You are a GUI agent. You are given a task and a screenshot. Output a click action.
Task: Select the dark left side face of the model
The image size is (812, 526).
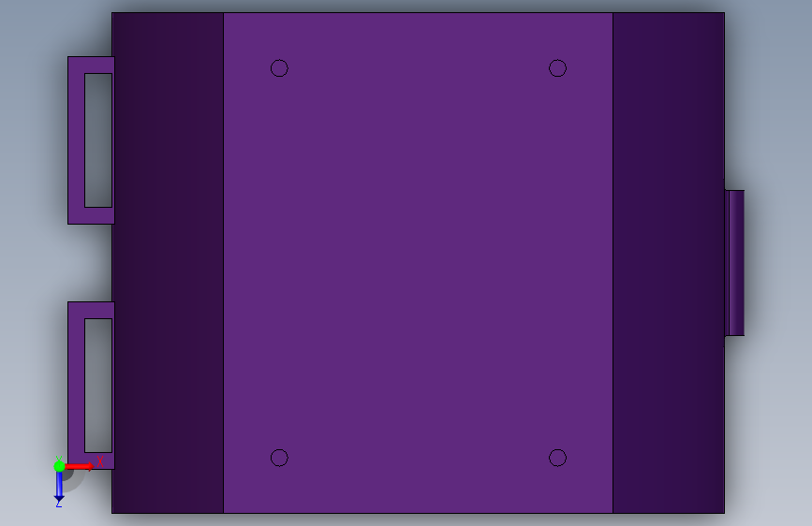pyautogui.click(x=168, y=263)
